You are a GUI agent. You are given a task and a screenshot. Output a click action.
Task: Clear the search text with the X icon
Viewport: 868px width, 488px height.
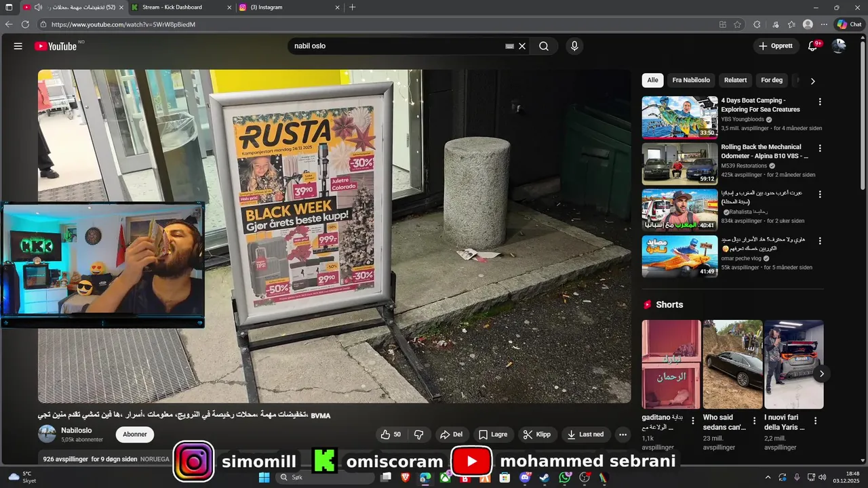[x=522, y=46]
